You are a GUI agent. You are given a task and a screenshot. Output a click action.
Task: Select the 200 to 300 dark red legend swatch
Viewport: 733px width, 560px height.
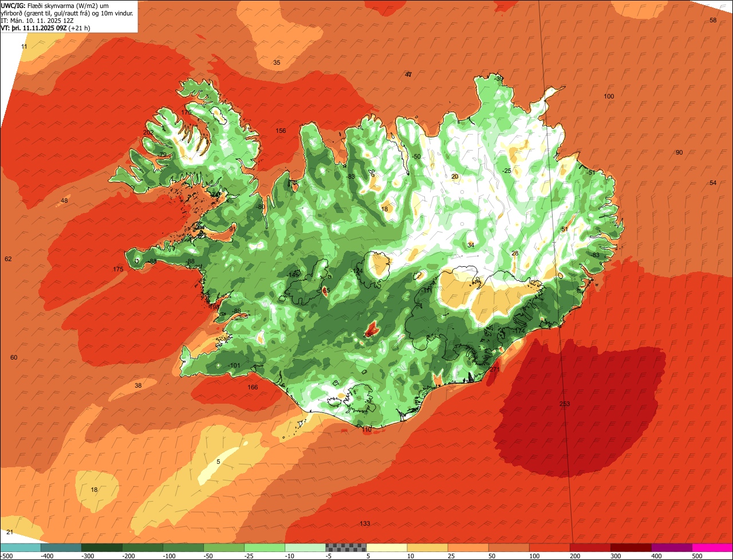click(590, 547)
